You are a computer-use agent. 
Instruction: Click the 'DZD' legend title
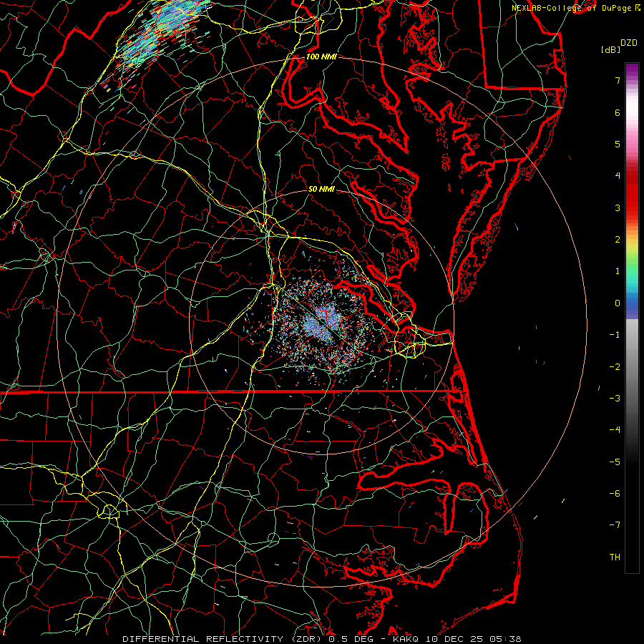point(629,43)
